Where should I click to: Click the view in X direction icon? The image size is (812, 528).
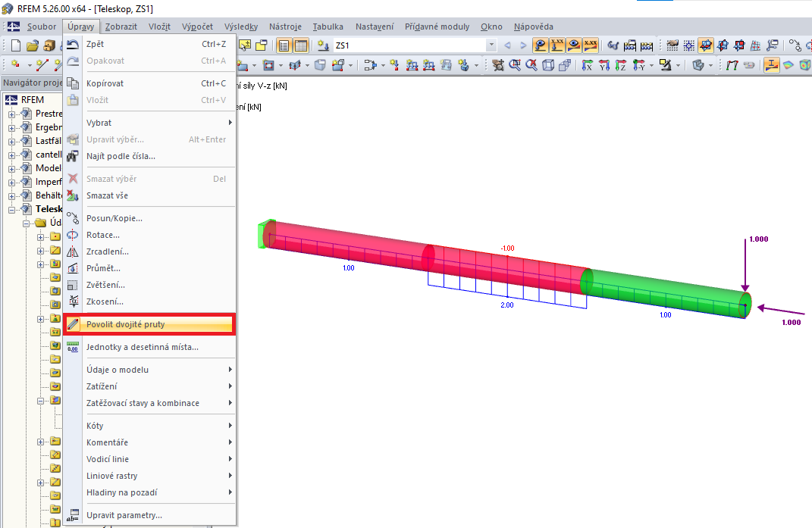click(x=588, y=65)
